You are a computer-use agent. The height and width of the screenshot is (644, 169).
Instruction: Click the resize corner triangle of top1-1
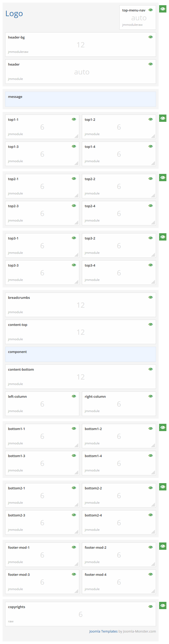point(77,136)
